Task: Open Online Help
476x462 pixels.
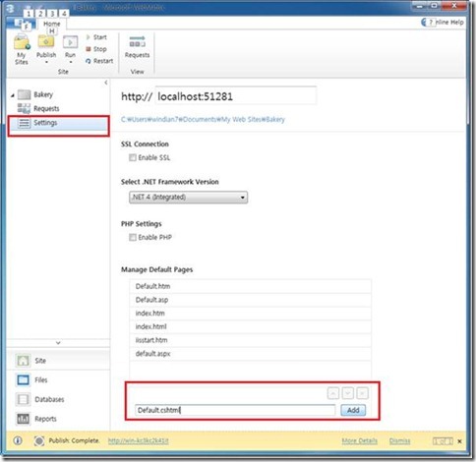Action: [443, 23]
